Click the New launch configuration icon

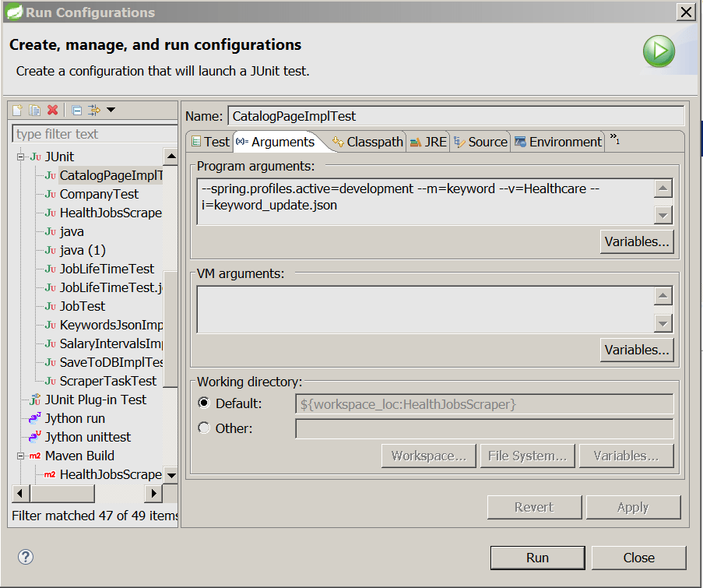click(x=17, y=110)
